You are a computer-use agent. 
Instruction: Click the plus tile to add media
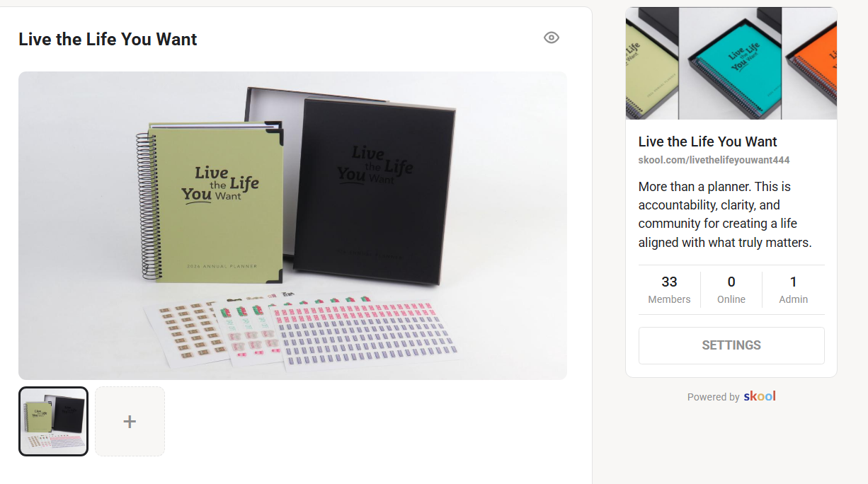pyautogui.click(x=130, y=421)
